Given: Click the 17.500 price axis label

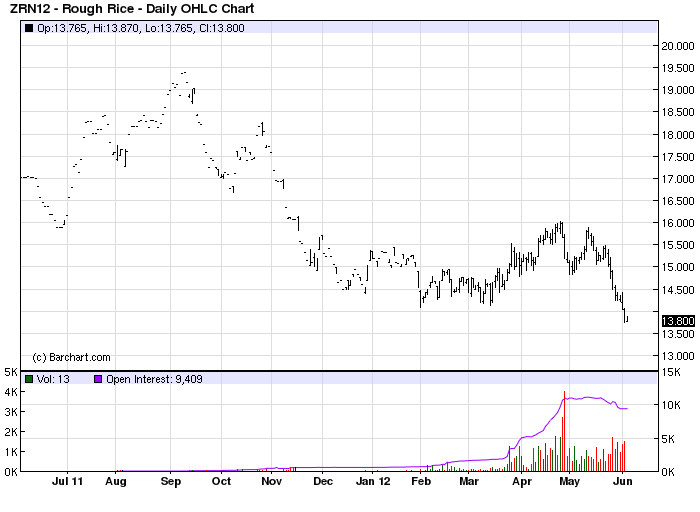Looking at the screenshot, I should click(678, 157).
